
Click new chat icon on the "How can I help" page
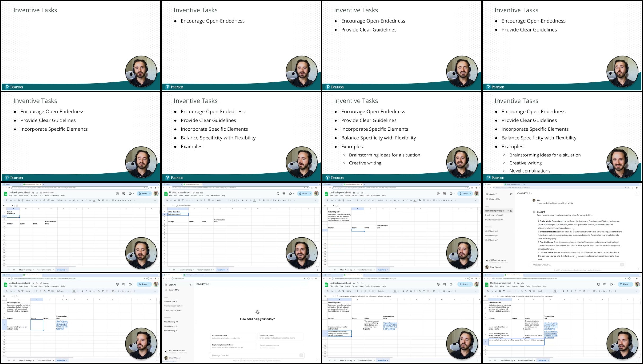(190, 285)
